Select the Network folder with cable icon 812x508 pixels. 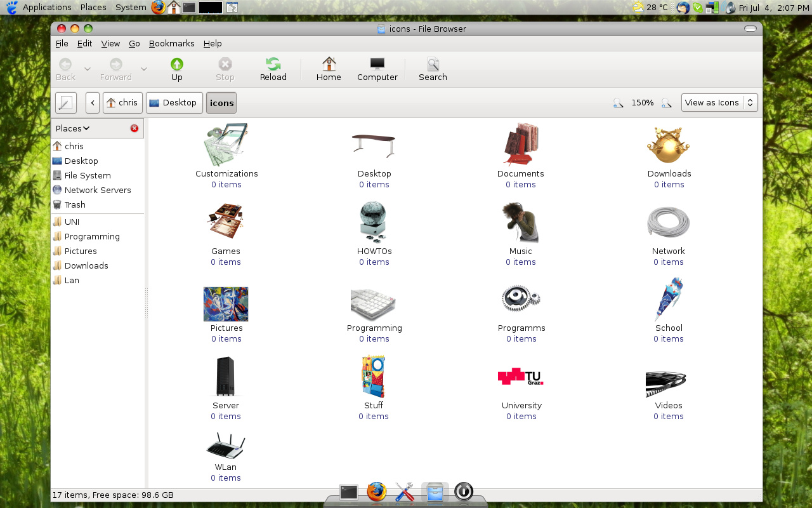point(669,222)
